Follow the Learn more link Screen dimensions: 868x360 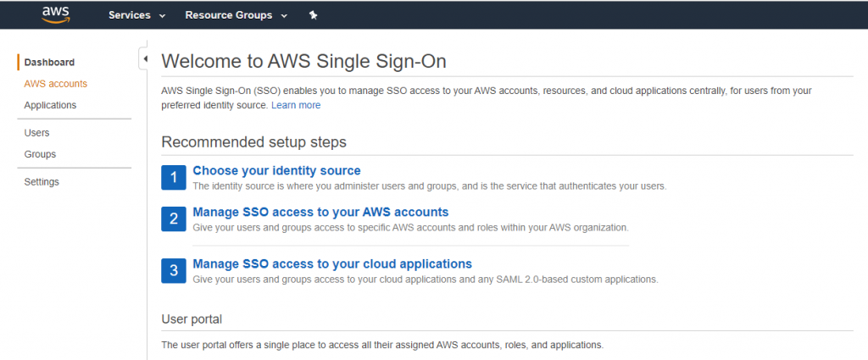(x=296, y=105)
